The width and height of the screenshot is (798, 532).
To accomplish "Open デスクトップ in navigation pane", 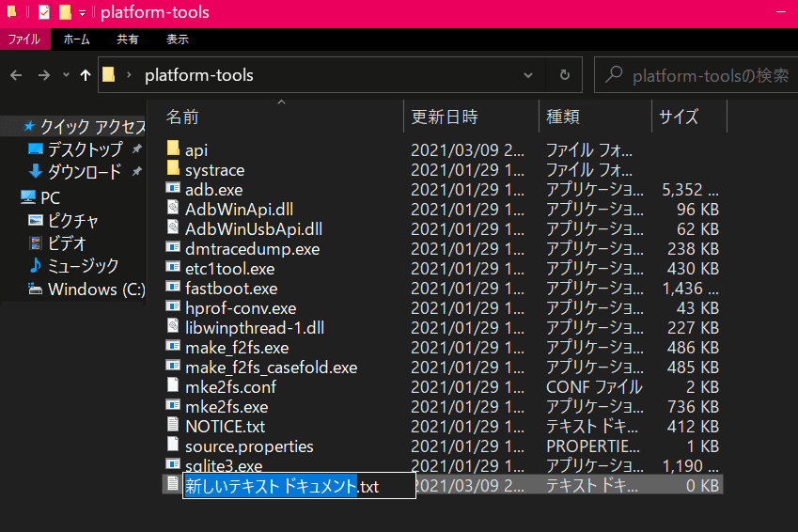I will click(x=85, y=149).
